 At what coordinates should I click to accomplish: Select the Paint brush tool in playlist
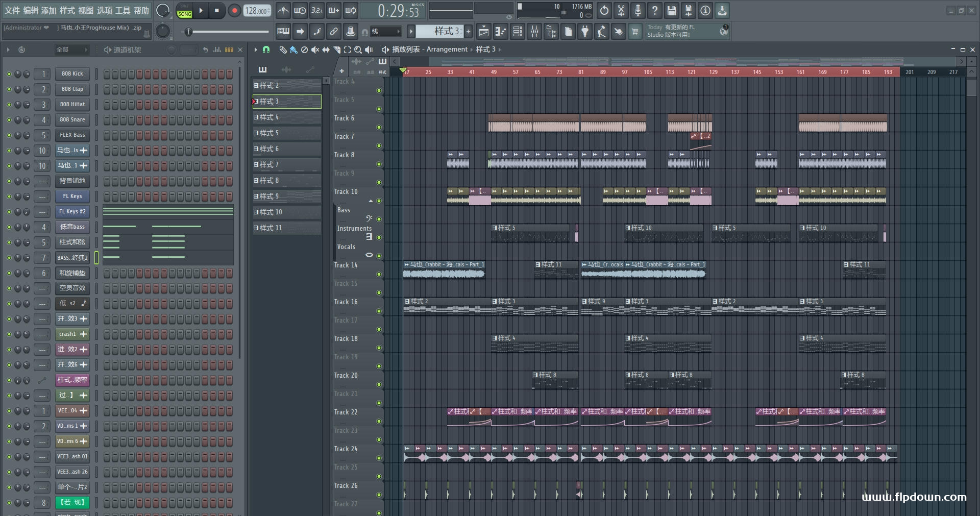293,50
